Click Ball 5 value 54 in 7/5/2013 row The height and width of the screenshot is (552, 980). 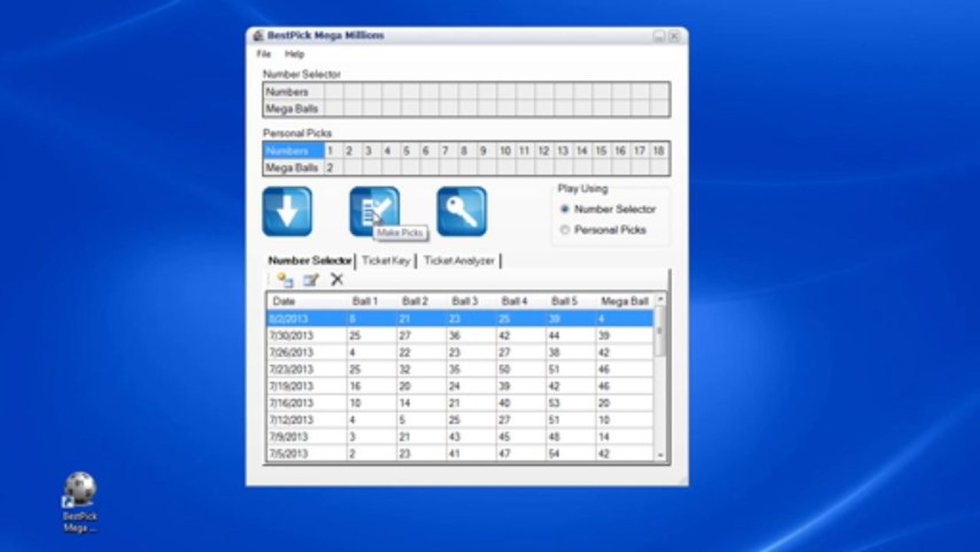click(571, 453)
